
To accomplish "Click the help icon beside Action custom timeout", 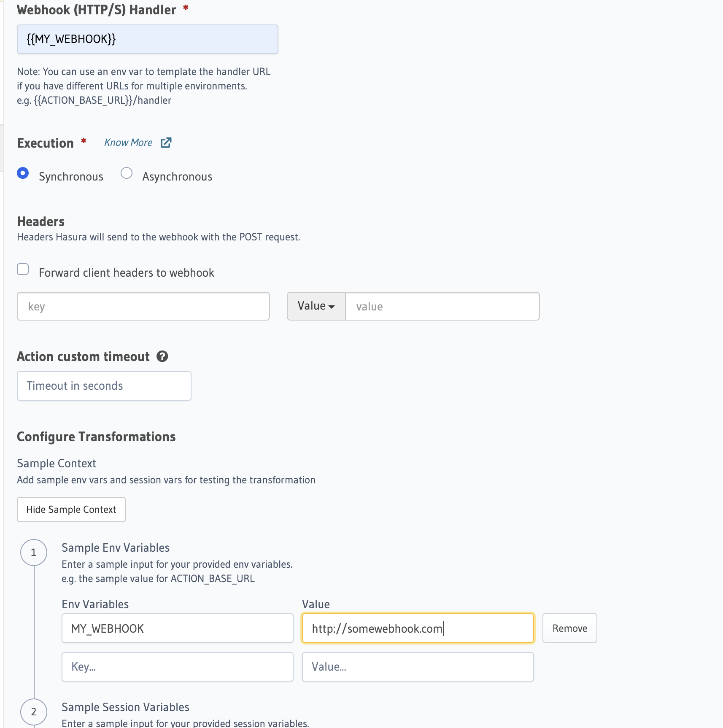I will (162, 356).
